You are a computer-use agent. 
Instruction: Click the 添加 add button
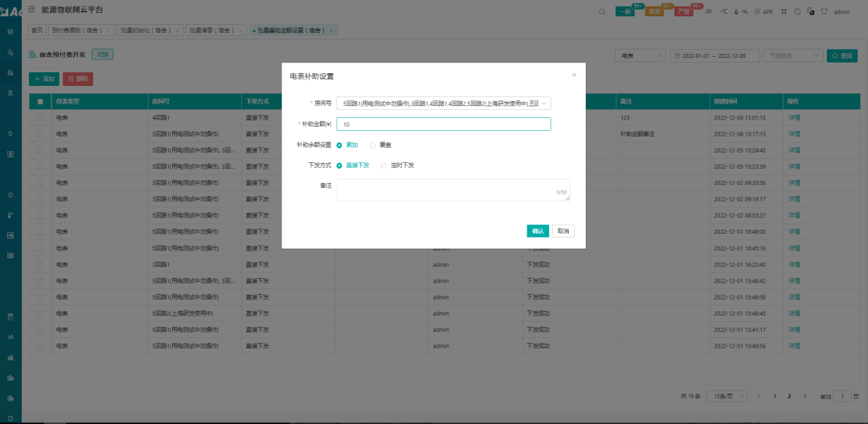(43, 79)
